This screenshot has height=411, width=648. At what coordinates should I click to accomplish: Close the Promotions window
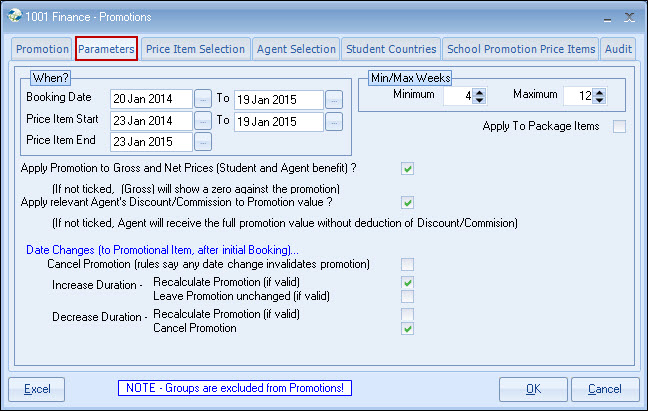tap(628, 15)
